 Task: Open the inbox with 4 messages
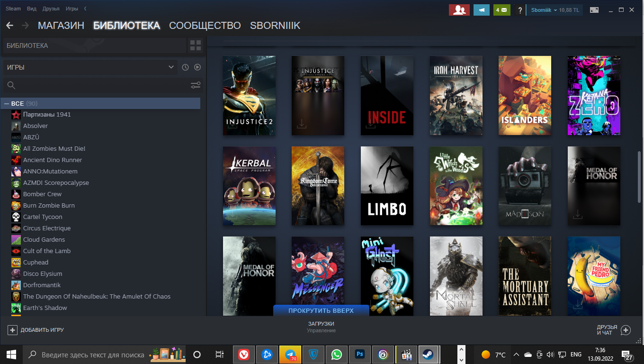coord(502,10)
